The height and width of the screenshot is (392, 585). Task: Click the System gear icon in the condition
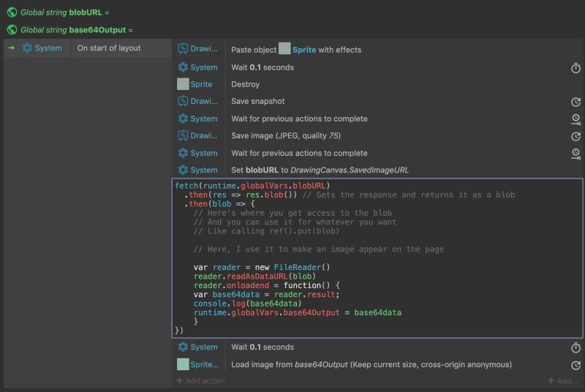click(x=27, y=48)
